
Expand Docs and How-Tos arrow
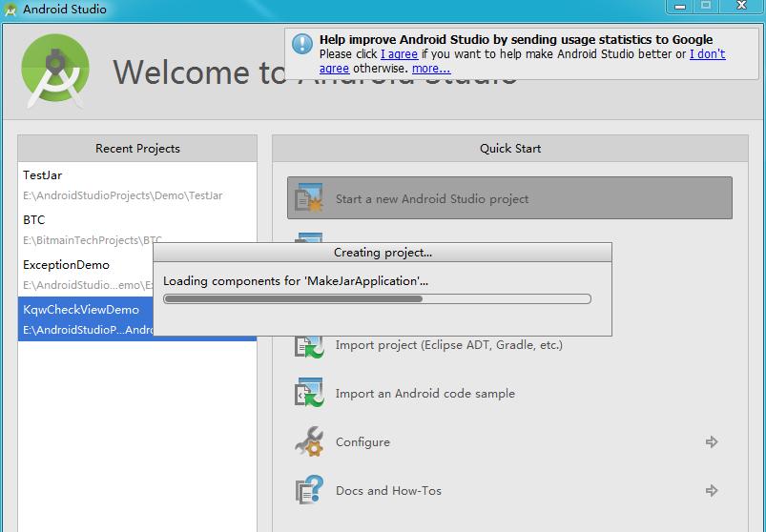[712, 490]
